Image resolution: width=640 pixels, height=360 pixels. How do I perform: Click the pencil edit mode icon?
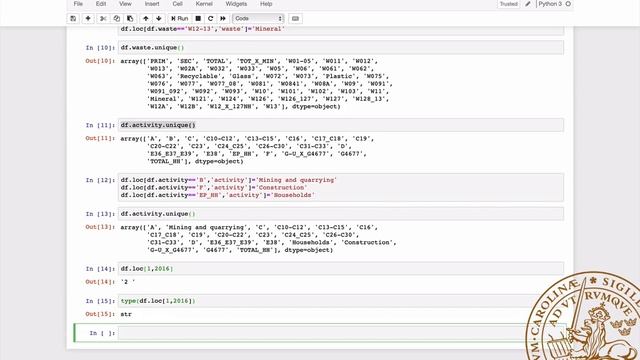[x=528, y=4]
